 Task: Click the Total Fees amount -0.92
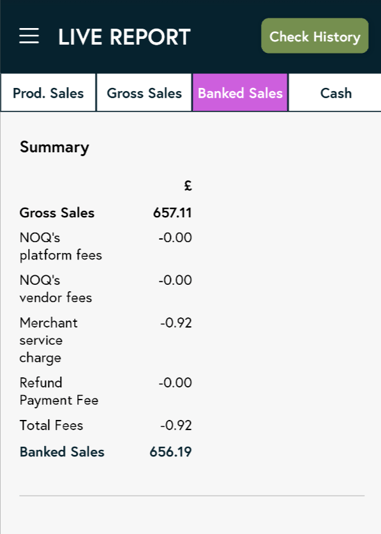[176, 425]
